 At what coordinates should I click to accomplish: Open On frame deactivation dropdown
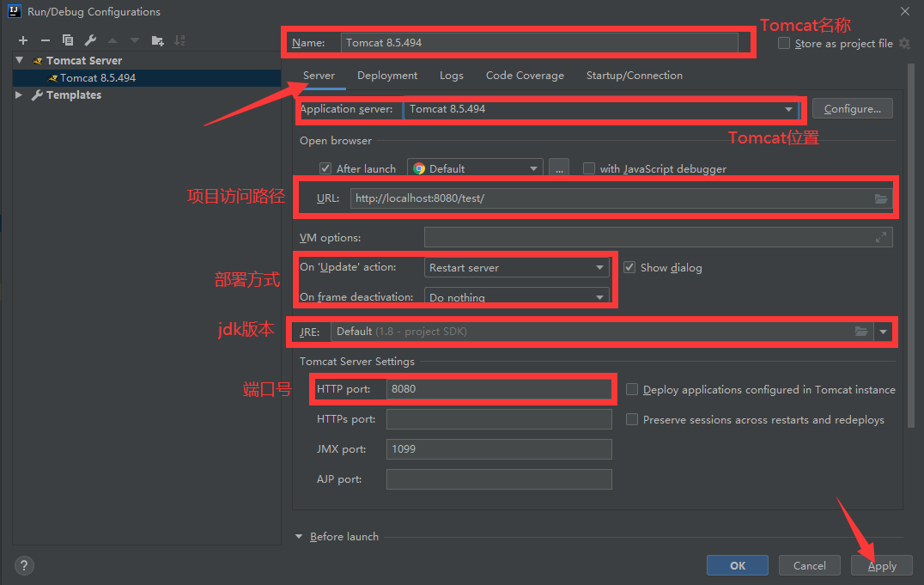coord(516,296)
